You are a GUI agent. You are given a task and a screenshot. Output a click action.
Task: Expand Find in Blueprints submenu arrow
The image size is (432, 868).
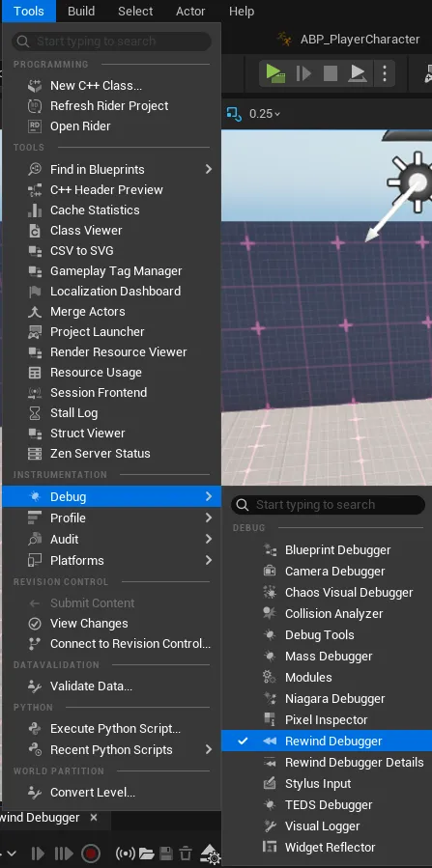(209, 169)
